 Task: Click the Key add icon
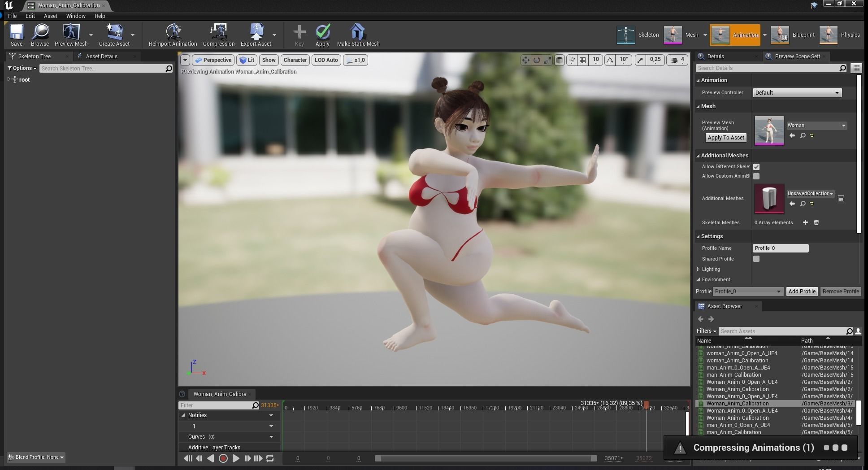(x=299, y=35)
